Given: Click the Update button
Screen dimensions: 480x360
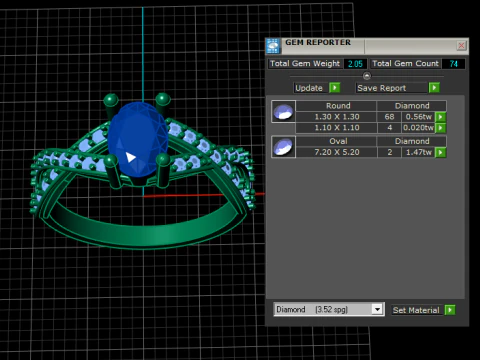Looking at the screenshot, I should [311, 88].
